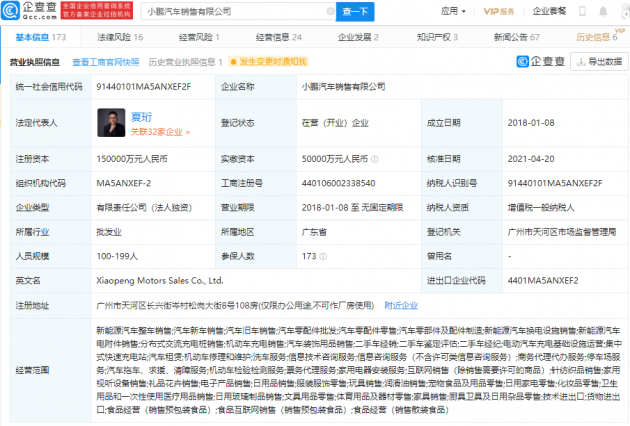630x426 pixels.
Task: Select English name Xiaopeng Motors Sales Co., Ltd.
Action: click(x=160, y=281)
